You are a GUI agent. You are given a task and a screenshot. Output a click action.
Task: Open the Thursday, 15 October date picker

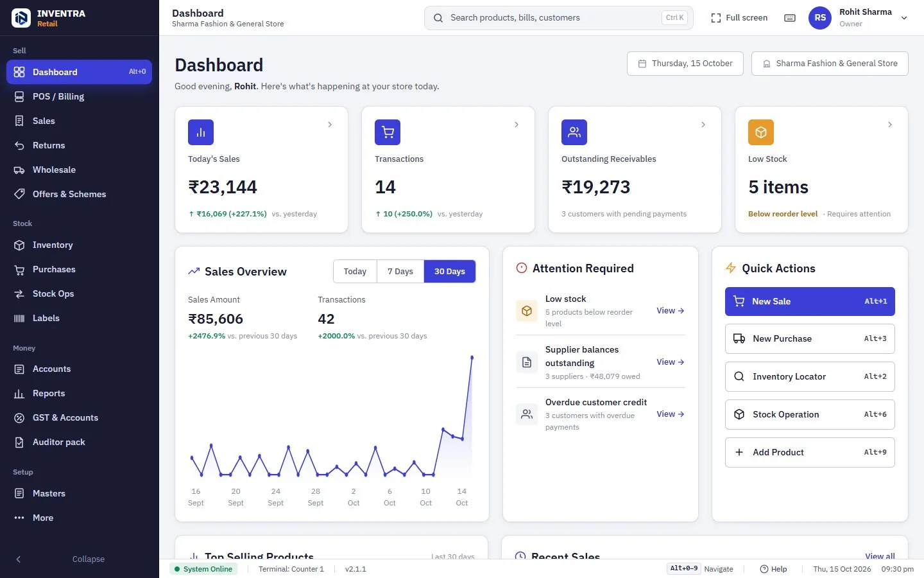click(685, 64)
